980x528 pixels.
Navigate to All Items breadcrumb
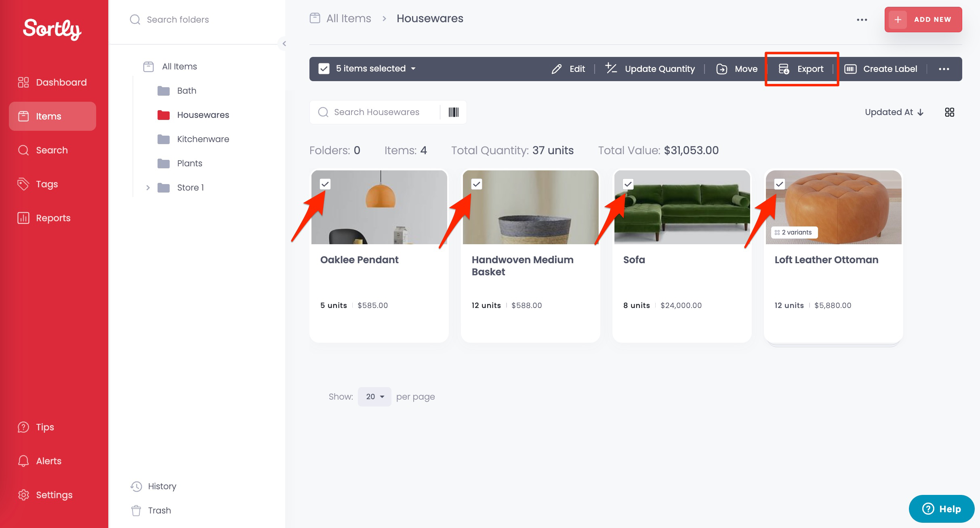pos(349,19)
